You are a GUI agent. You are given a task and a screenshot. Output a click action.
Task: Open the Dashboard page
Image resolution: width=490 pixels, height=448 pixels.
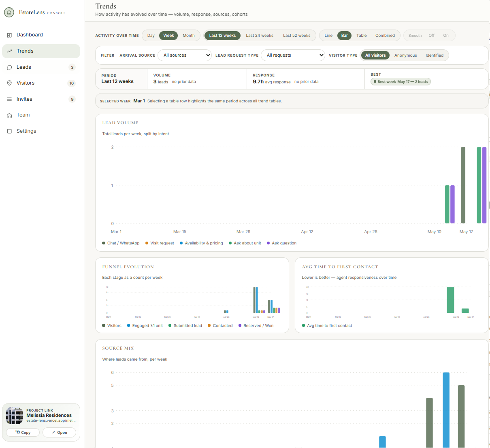(x=41, y=35)
